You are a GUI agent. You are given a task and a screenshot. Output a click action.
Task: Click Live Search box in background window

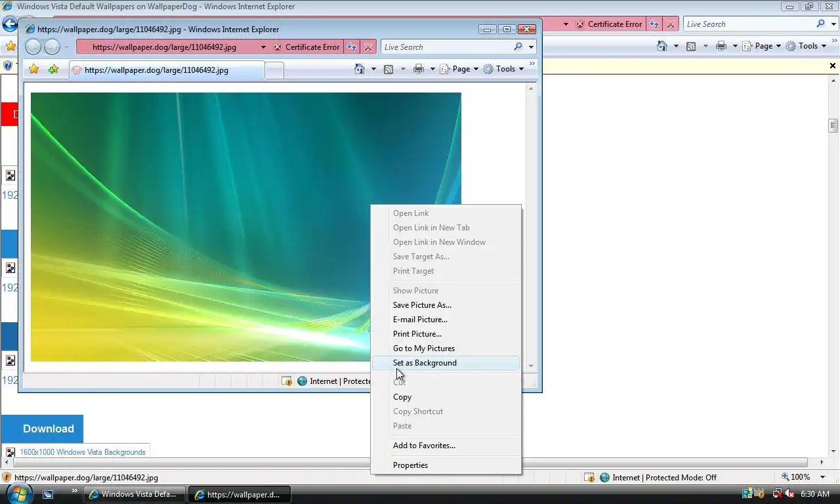(x=749, y=24)
